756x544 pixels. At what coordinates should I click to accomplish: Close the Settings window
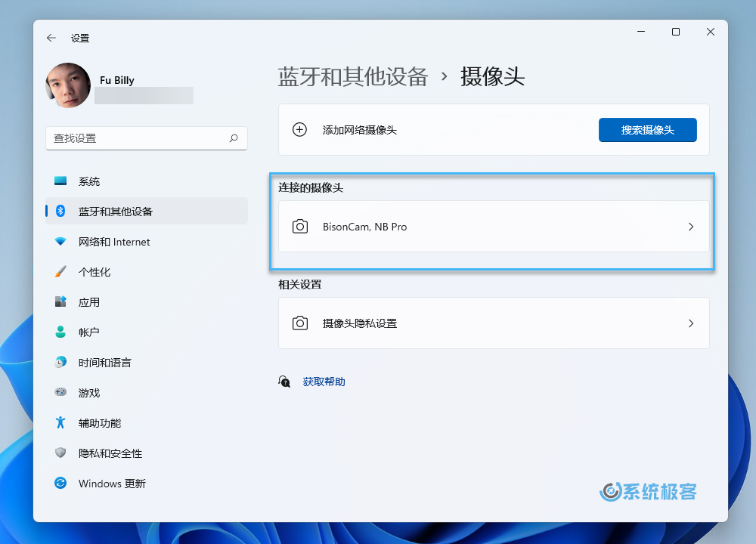pos(711,32)
